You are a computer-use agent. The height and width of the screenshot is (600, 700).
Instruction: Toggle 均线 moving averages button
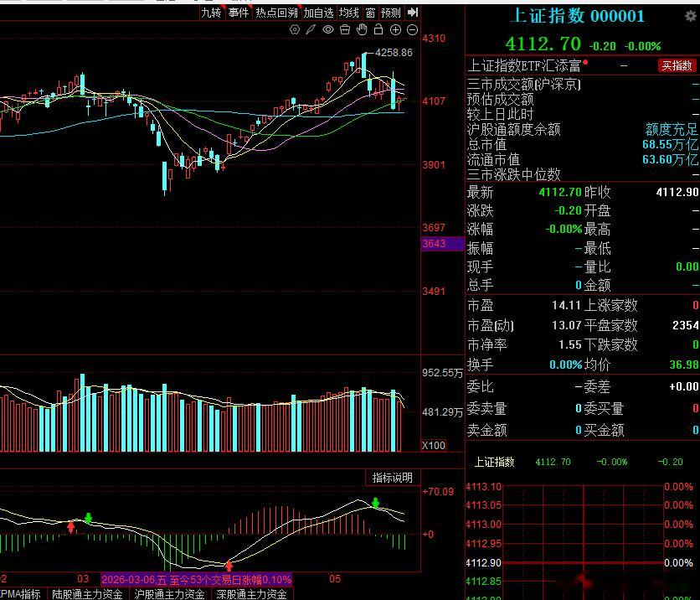click(x=348, y=13)
